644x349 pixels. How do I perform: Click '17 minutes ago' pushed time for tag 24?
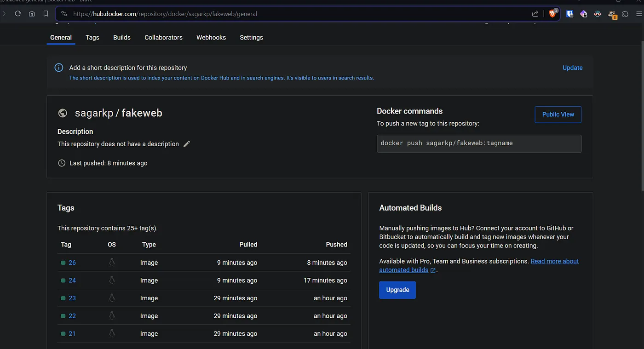pos(325,280)
